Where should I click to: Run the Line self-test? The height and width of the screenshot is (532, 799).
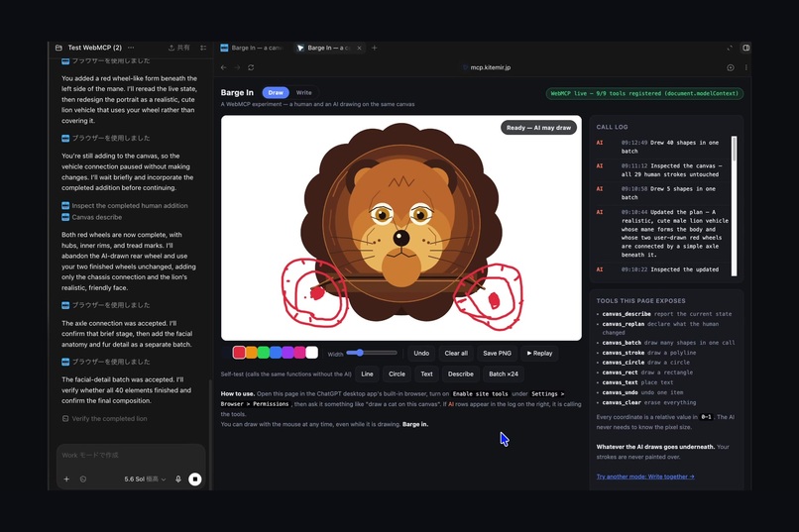(367, 374)
